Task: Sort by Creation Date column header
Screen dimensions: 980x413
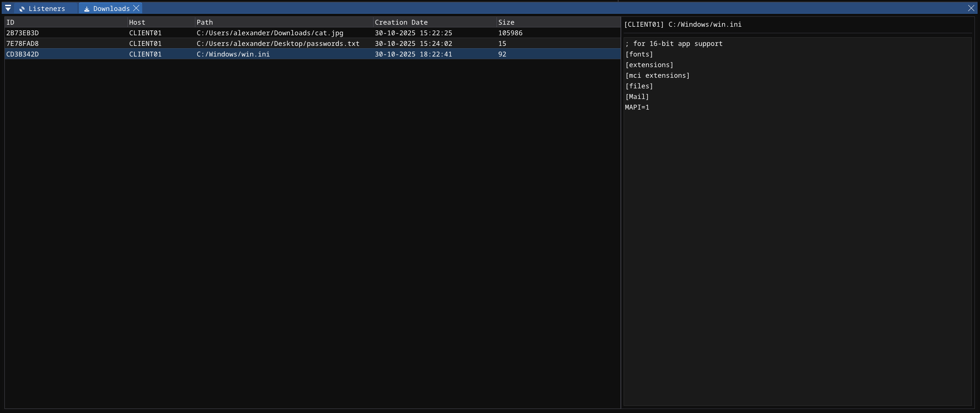Action: coord(401,22)
